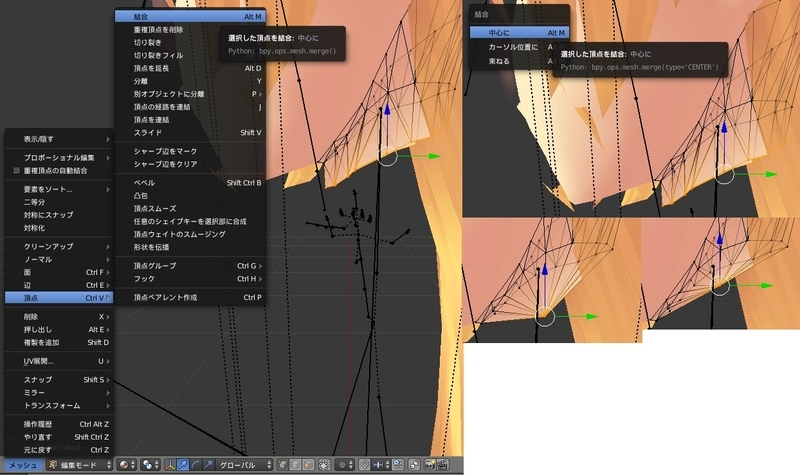Choose 凸包 menu entry

[x=190, y=195]
